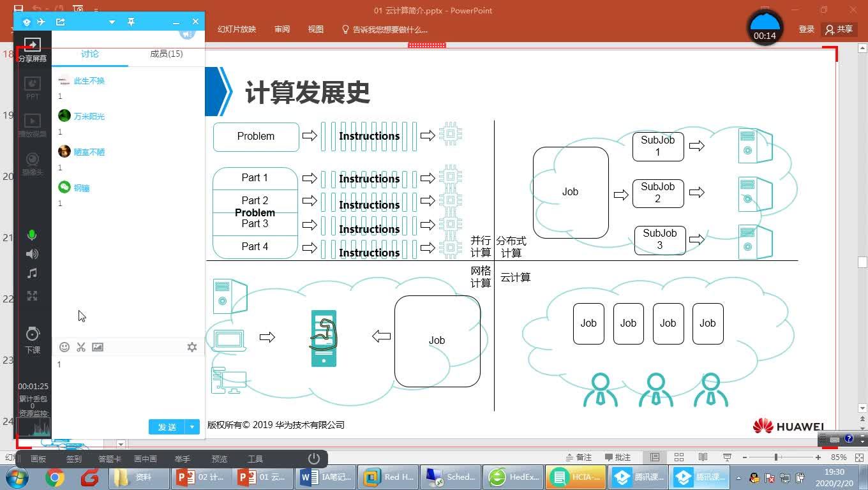Viewport: 868px width, 490px height.
Task: Click the clock showing 19:30
Action: (x=834, y=477)
